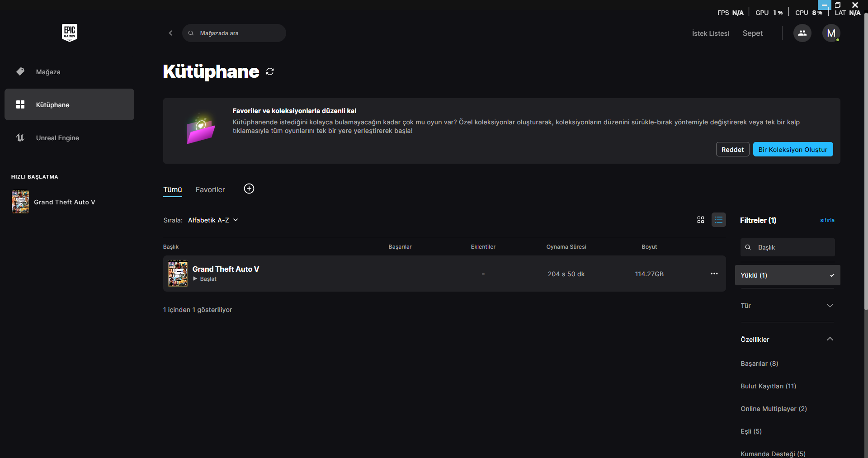The width and height of the screenshot is (868, 458).
Task: Click the Kütüphane page title
Action: coord(211,71)
